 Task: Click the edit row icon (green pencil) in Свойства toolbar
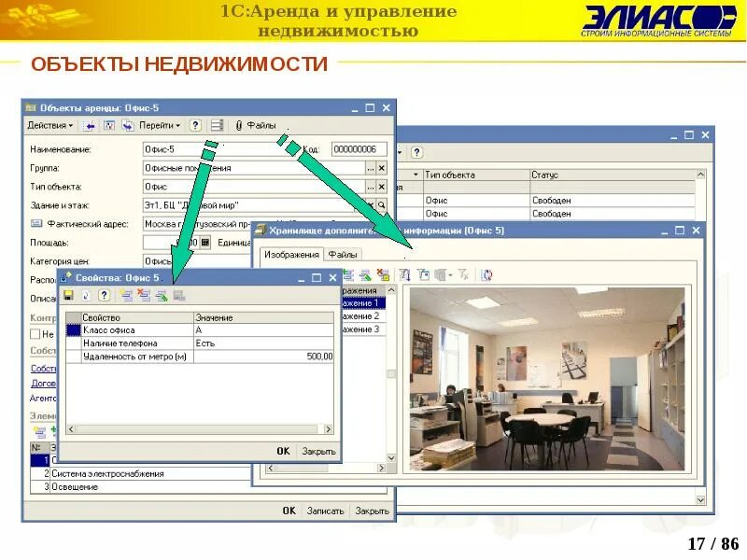tap(161, 296)
